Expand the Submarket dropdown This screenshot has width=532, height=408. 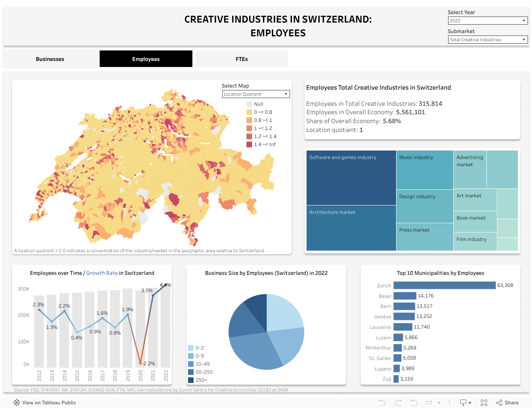click(488, 40)
